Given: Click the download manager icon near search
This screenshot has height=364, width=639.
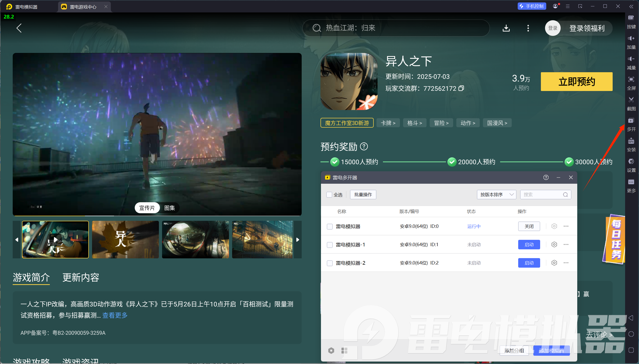Looking at the screenshot, I should pyautogui.click(x=506, y=28).
